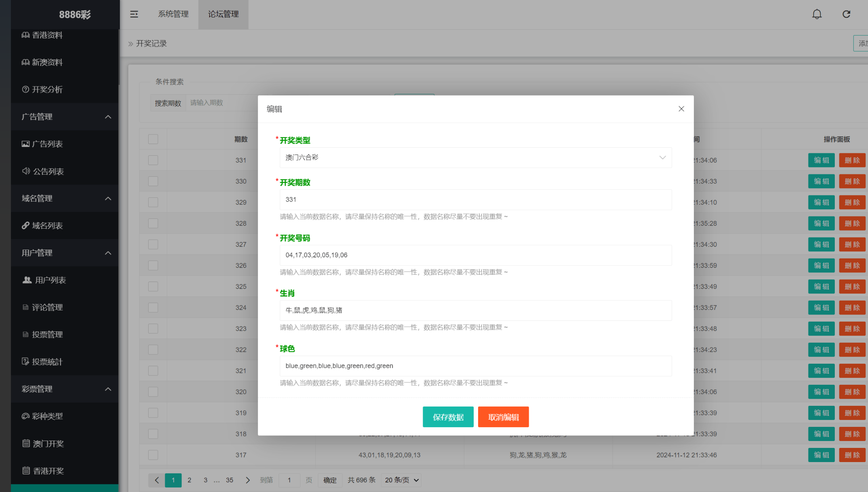Toggle the select-all checkbox in table header
This screenshot has height=492, width=868.
point(153,139)
